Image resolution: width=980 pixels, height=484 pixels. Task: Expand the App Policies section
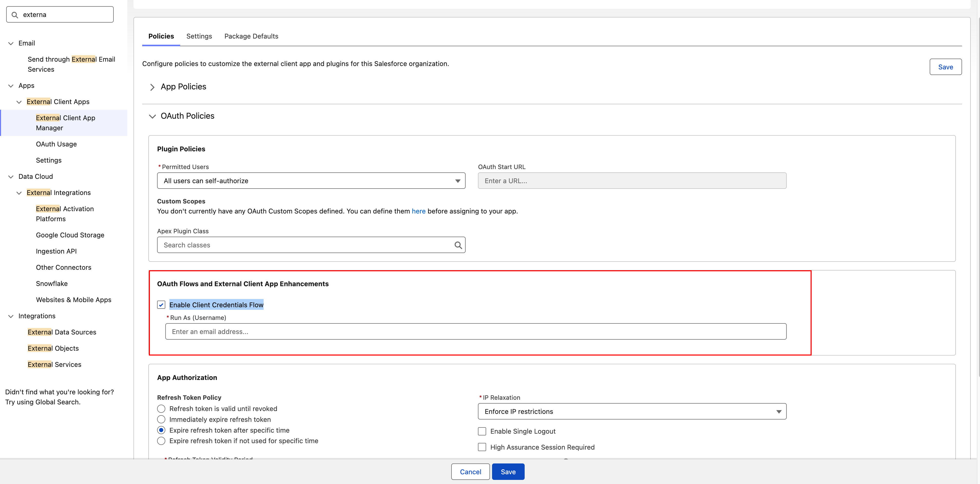click(x=152, y=87)
